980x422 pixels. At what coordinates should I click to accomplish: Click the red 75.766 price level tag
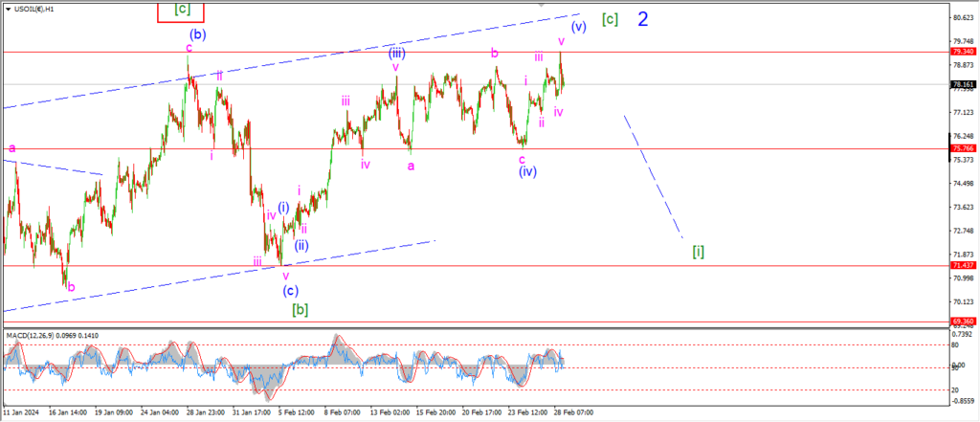tap(962, 148)
